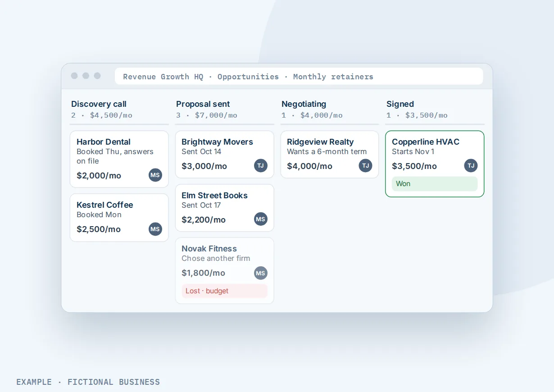Click the "1 · $4,000/mo" column total
The height and width of the screenshot is (392, 554).
312,115
